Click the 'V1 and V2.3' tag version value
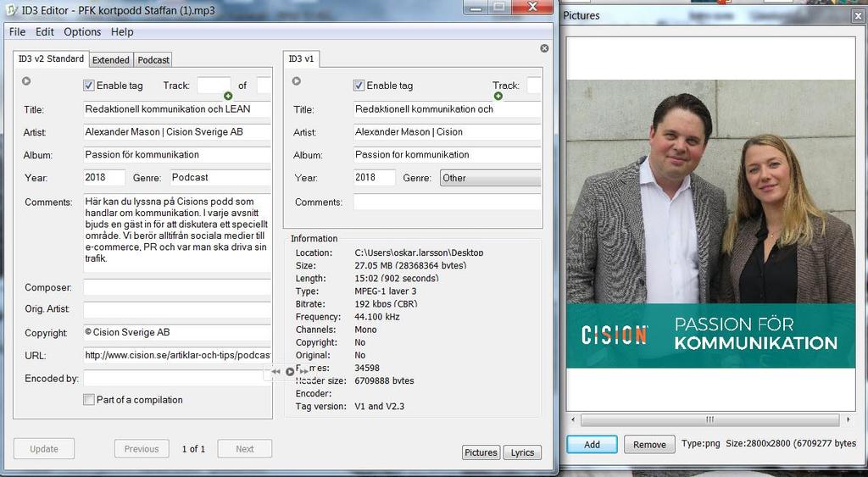The height and width of the screenshot is (477, 868). click(379, 406)
